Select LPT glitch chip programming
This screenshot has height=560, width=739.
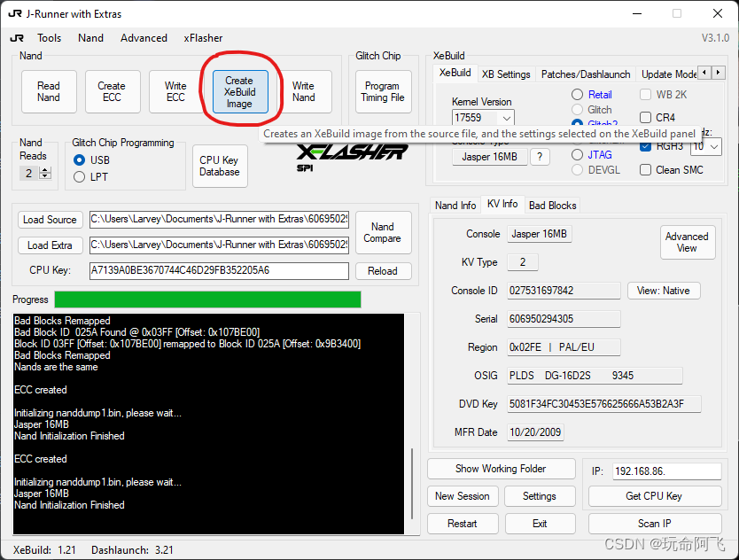(80, 176)
